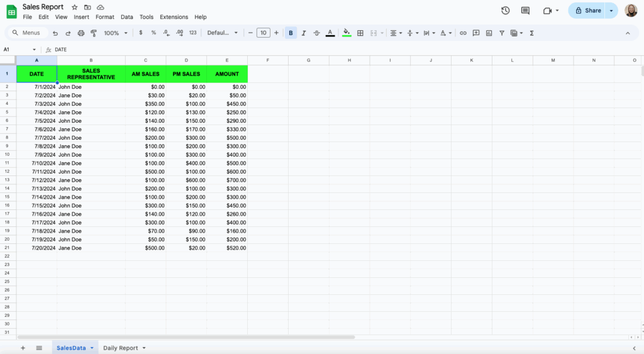Open the Insert menu
644x354 pixels.
(81, 17)
